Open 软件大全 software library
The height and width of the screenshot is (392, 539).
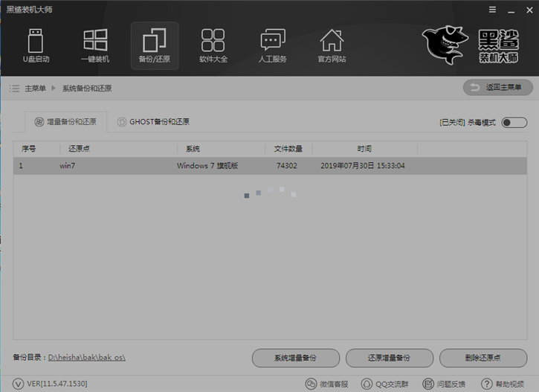tap(213, 45)
